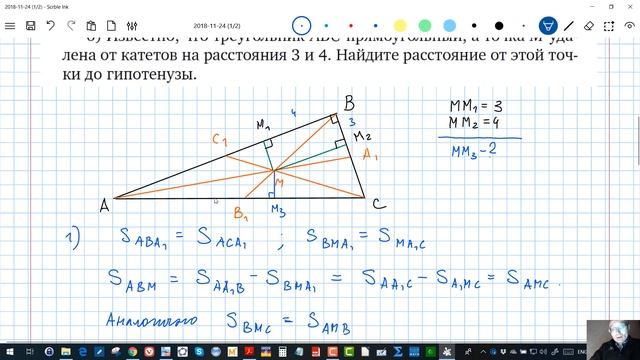Click the 2018-11-24 (1/2) page title
The image size is (640, 360).
(x=217, y=26)
